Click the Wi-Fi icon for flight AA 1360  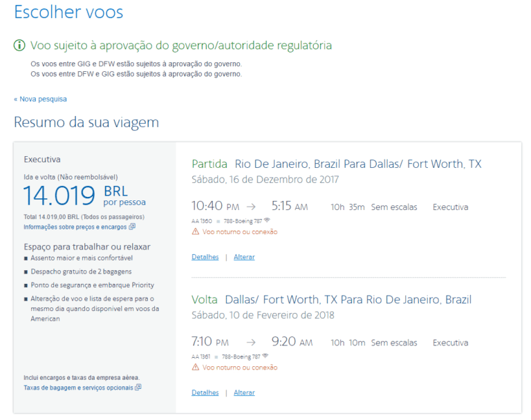tap(266, 220)
